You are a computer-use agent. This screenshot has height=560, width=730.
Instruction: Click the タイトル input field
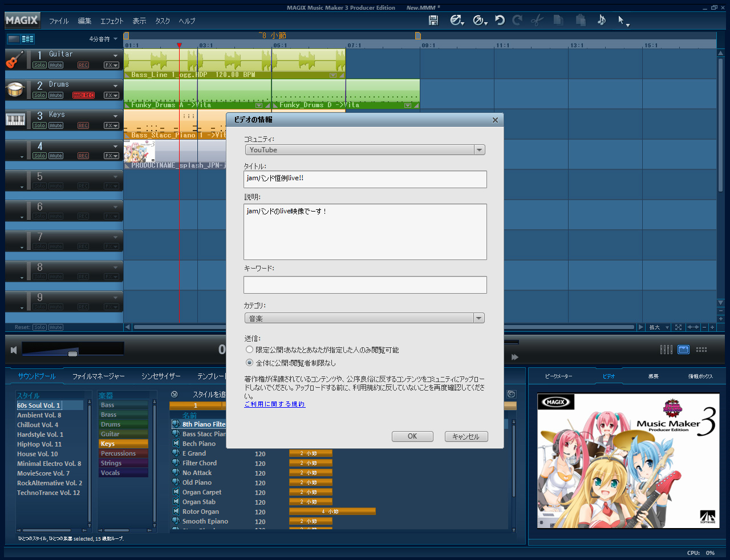tap(365, 179)
